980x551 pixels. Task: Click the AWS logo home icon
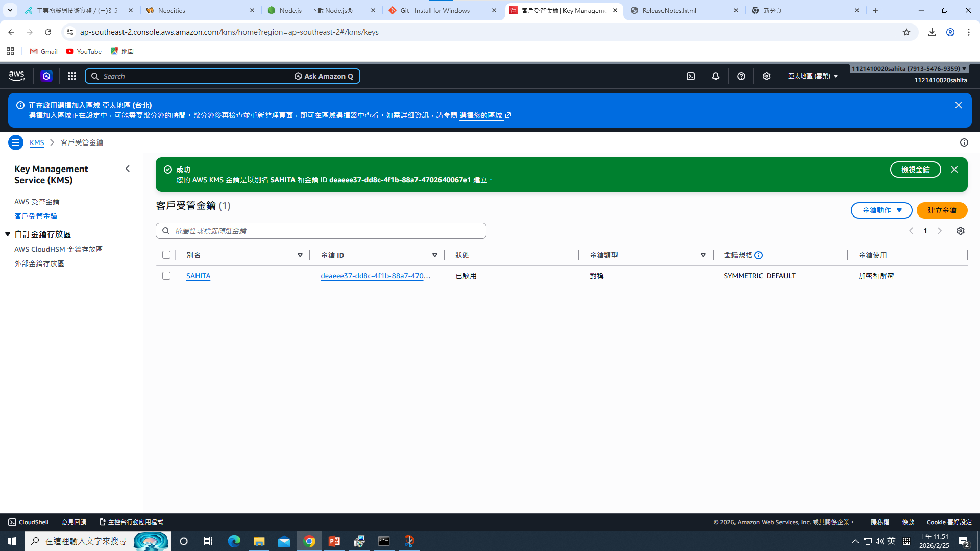pyautogui.click(x=17, y=76)
